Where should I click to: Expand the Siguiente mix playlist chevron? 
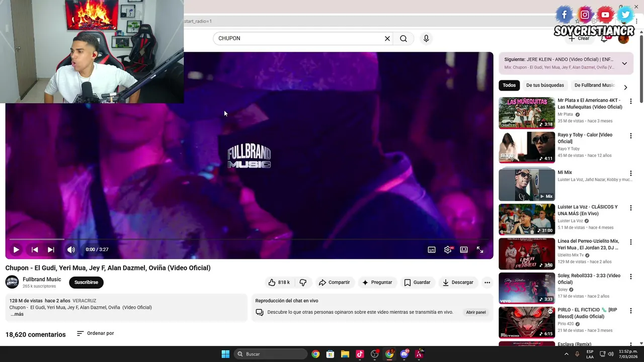pyautogui.click(x=624, y=63)
